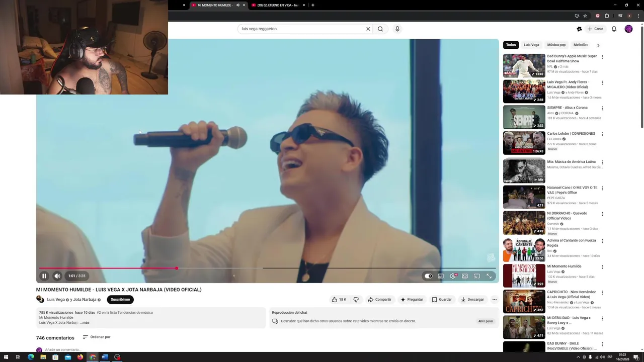644x362 pixels.
Task: Open options for Bad Bunny Halftime Show video
Action: coord(602,57)
